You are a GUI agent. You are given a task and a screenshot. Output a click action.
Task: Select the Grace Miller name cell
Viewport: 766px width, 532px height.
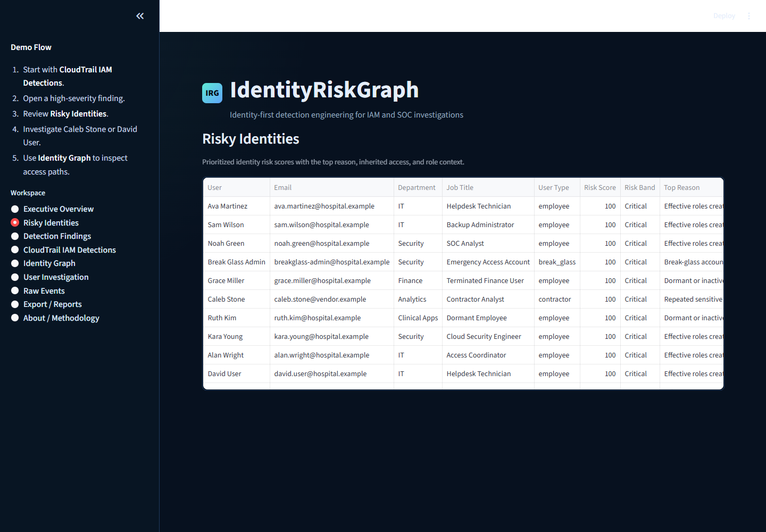coord(237,280)
